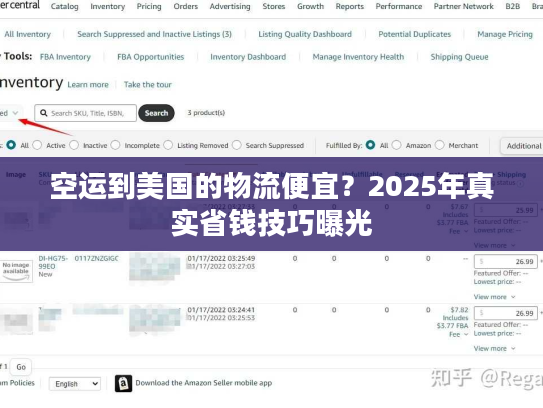Open the Advertising menu
Screen dimensions: 543x408
tap(230, 7)
